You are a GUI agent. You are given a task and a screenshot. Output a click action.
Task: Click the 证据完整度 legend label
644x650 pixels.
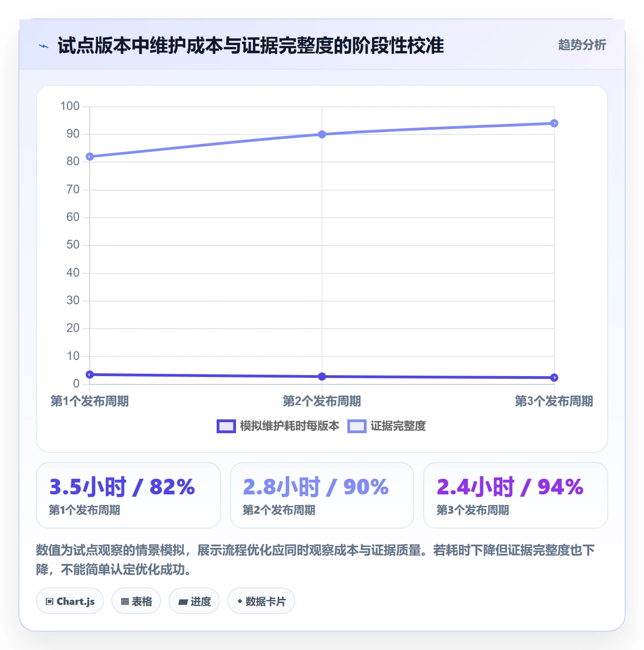(398, 426)
